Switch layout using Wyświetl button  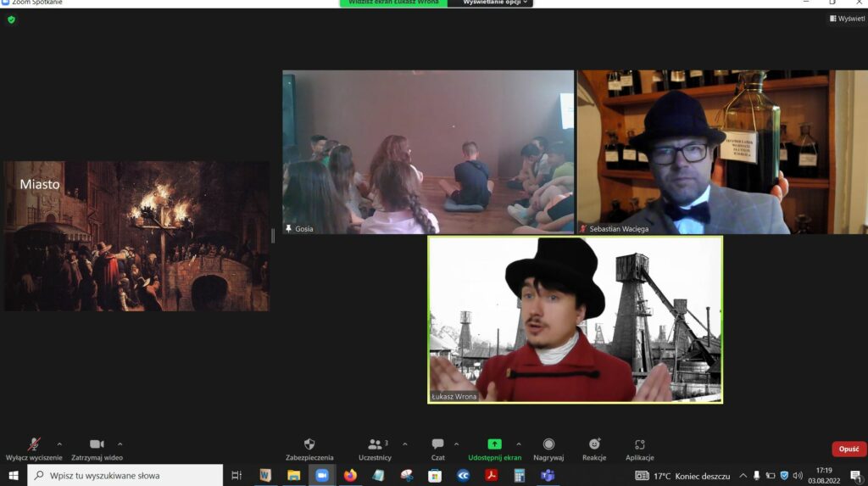click(847, 19)
